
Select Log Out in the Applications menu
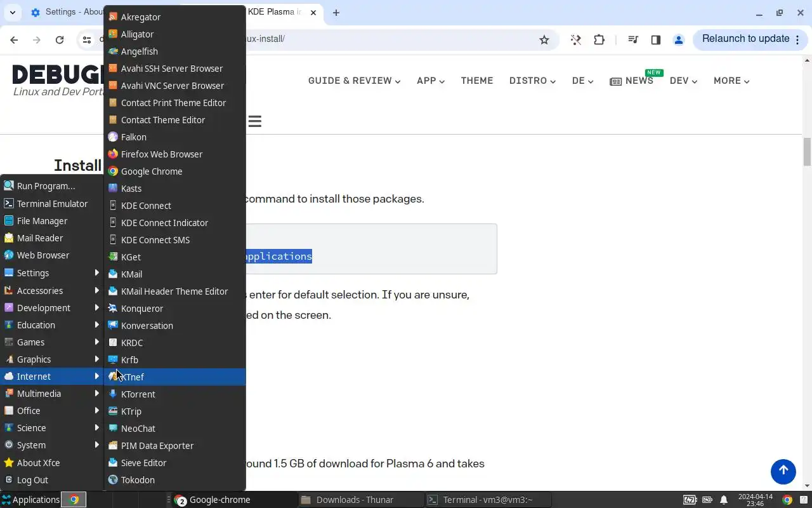(51, 480)
